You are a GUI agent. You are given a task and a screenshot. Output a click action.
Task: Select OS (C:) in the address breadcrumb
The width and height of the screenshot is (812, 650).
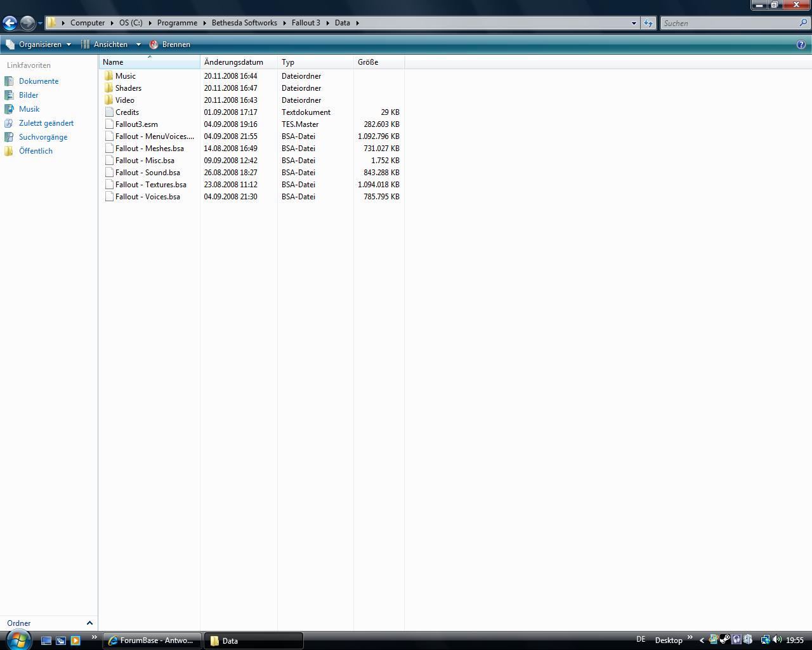point(131,23)
